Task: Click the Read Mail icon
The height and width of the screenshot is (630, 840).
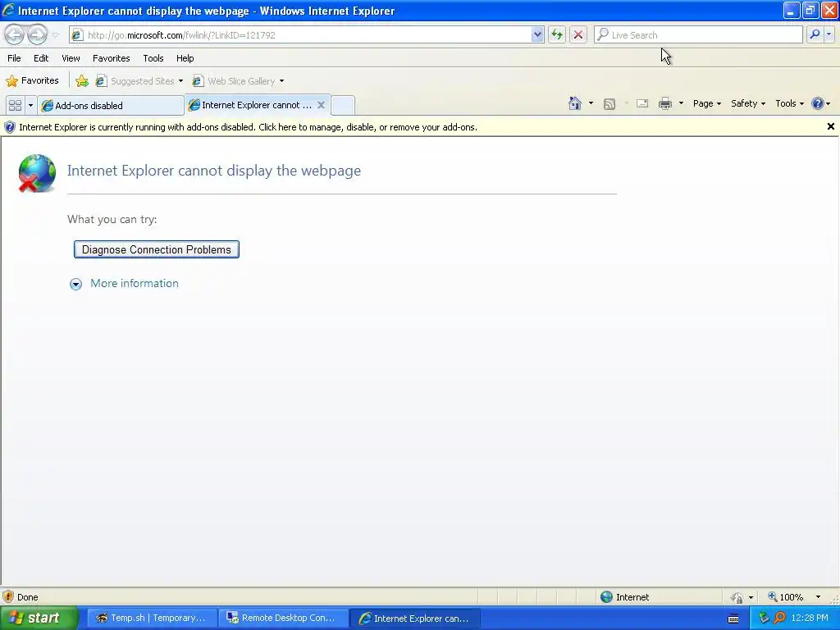Action: [641, 103]
